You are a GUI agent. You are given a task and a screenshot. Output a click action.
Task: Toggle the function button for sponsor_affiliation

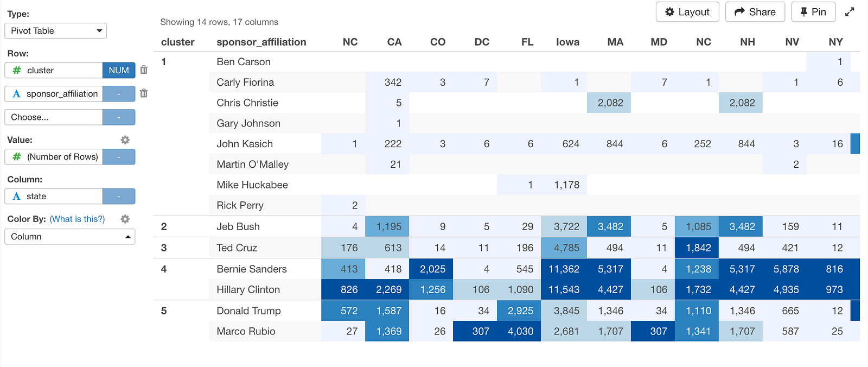point(119,94)
